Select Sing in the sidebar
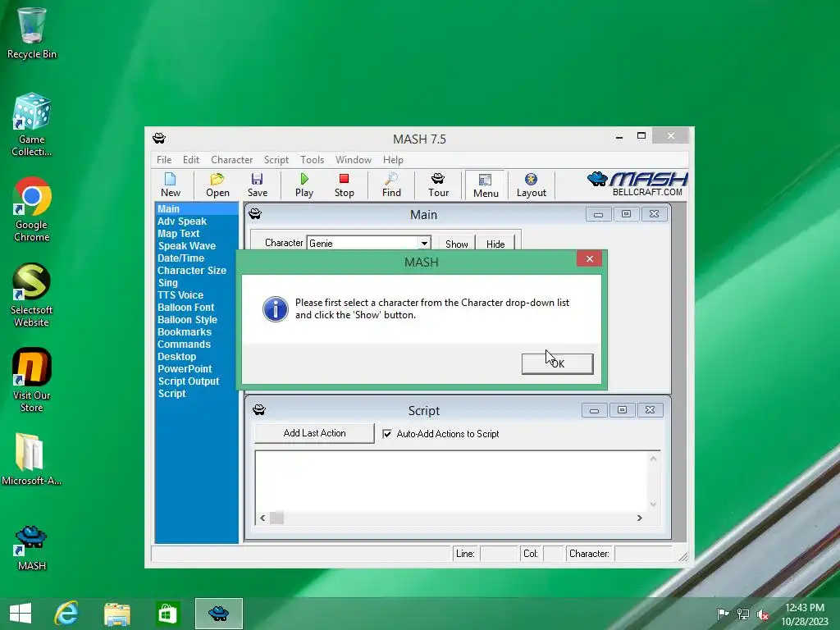 point(167,283)
